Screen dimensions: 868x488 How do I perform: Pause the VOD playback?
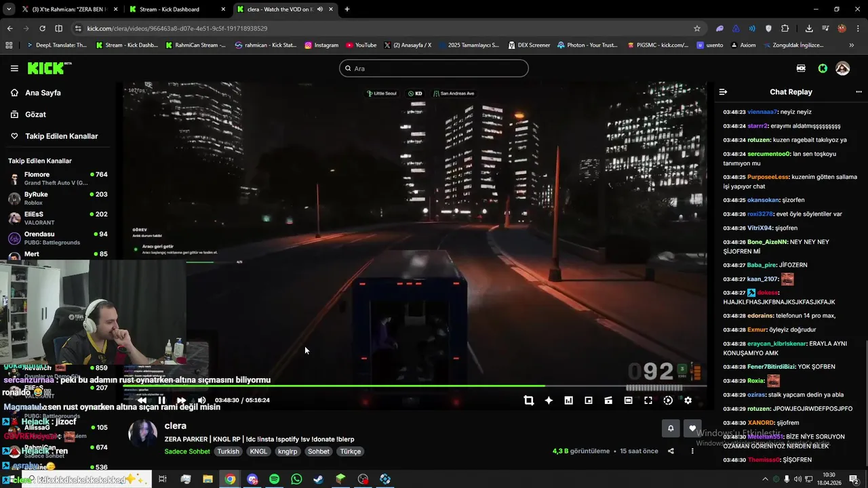(x=161, y=401)
